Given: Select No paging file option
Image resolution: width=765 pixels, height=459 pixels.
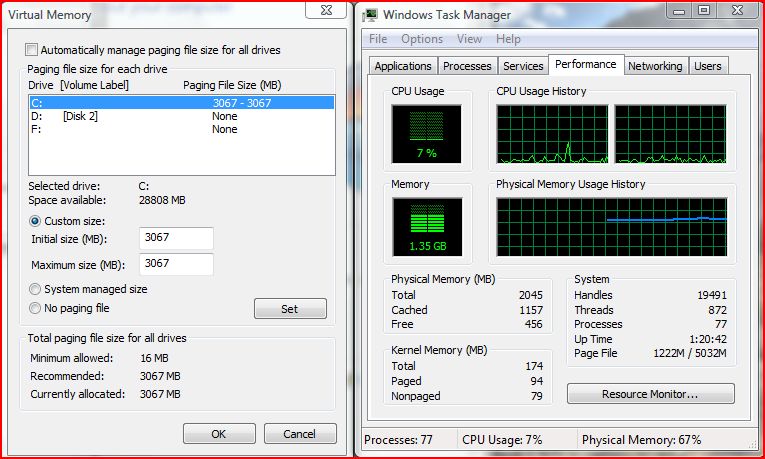Looking at the screenshot, I should point(35,308).
